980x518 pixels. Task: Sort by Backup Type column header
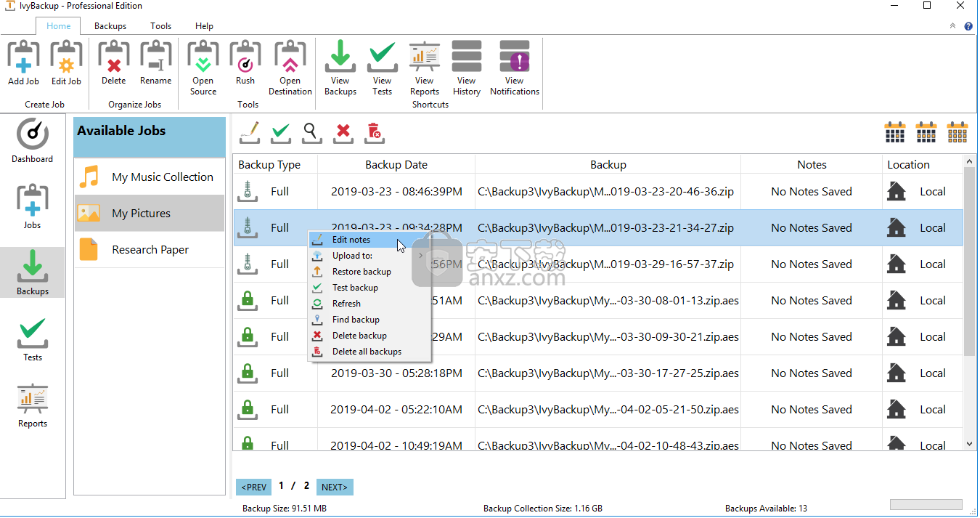point(275,164)
